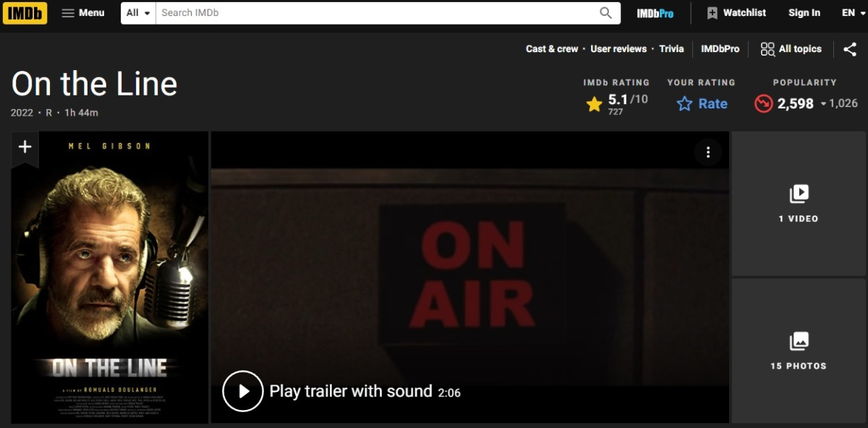Open the On the Line poster
This screenshot has height=428, width=868.
pyautogui.click(x=110, y=278)
